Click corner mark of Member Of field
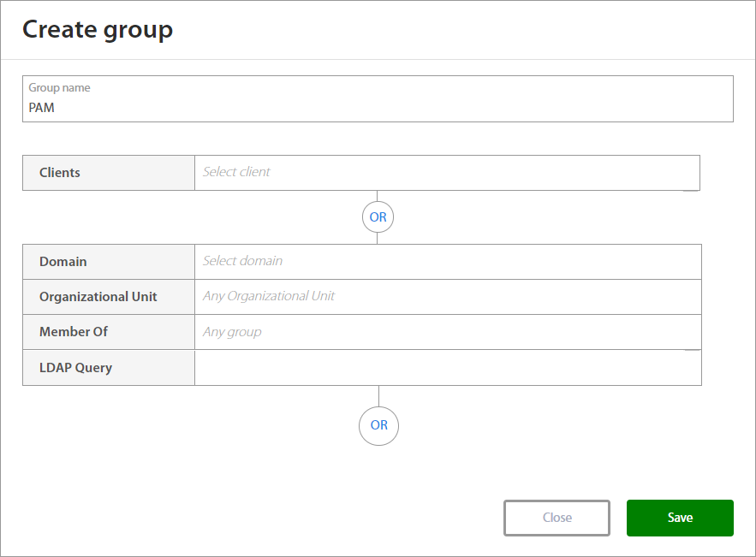 coord(693,348)
